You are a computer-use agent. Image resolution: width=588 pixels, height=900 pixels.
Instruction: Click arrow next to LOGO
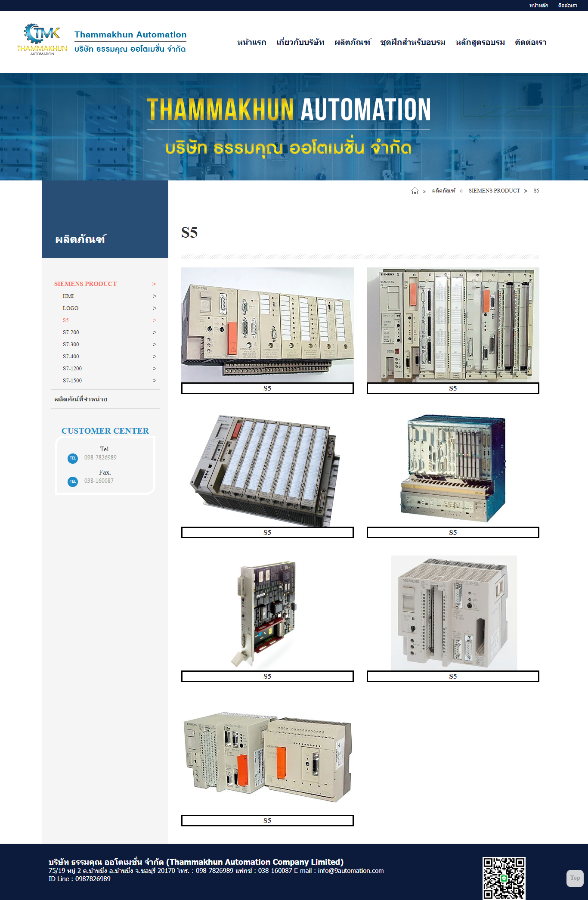pyautogui.click(x=154, y=308)
